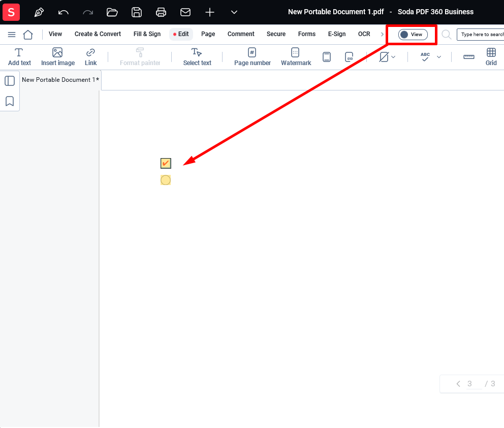504x428 pixels.
Task: Redo the last action
Action: [x=88, y=12]
